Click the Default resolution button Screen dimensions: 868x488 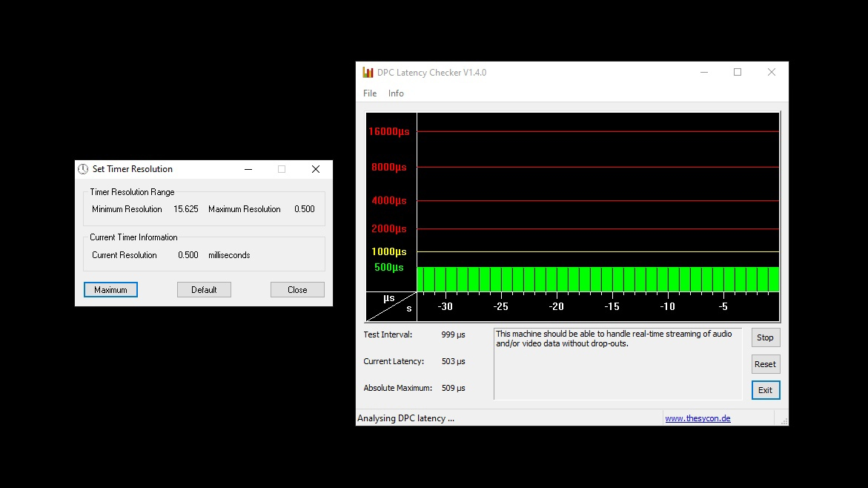(x=204, y=290)
